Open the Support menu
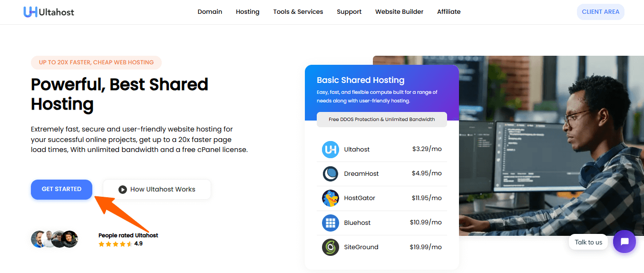 click(349, 12)
